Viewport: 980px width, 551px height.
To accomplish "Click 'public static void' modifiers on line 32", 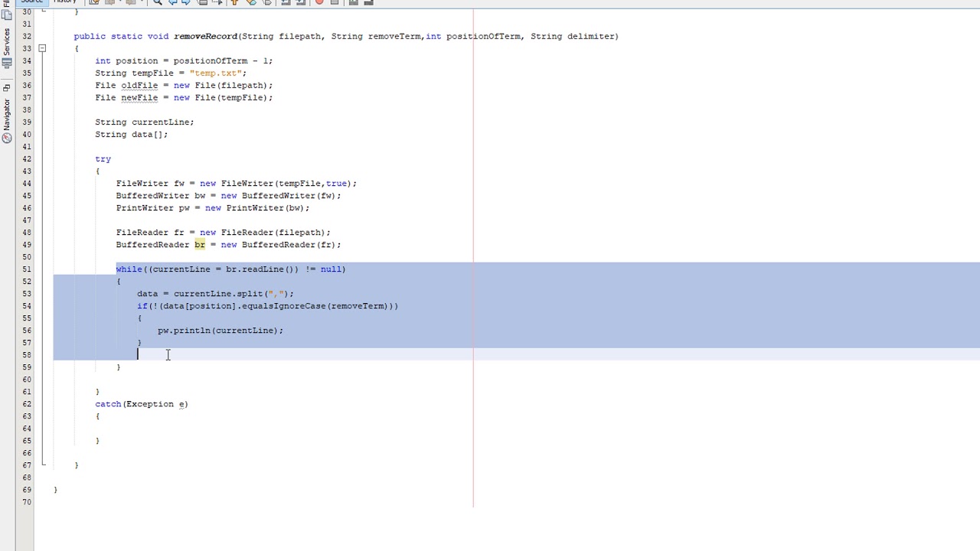I will (x=121, y=36).
